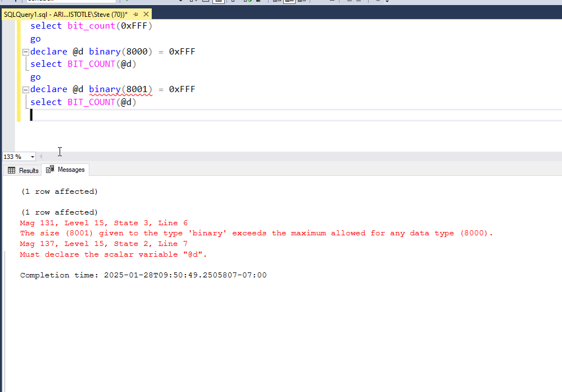
Task: Click the Completion time line
Action: [143, 275]
